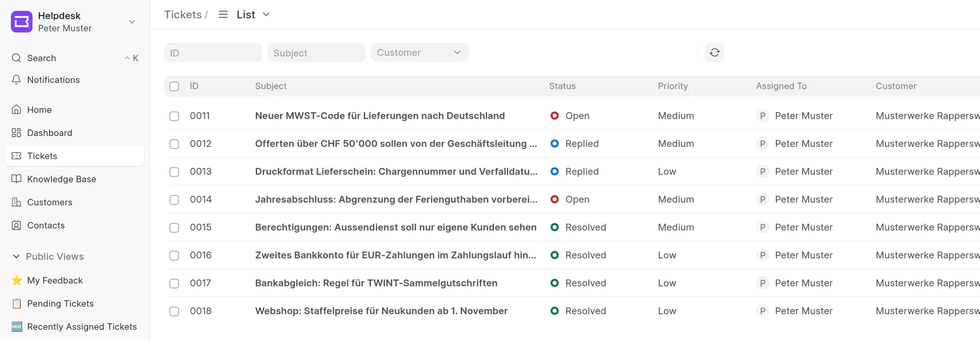This screenshot has width=980, height=340.
Task: Click the P avatar in ticket 0018 row
Action: point(763,311)
